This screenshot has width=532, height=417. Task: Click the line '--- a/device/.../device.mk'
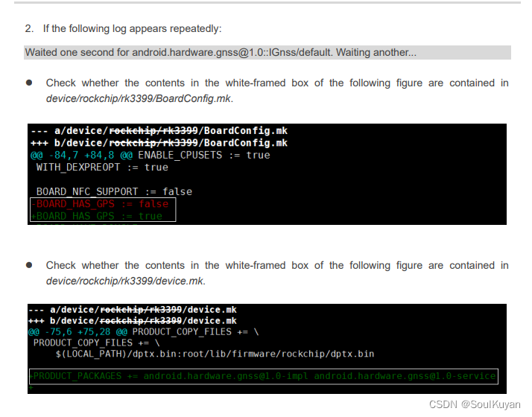point(133,310)
